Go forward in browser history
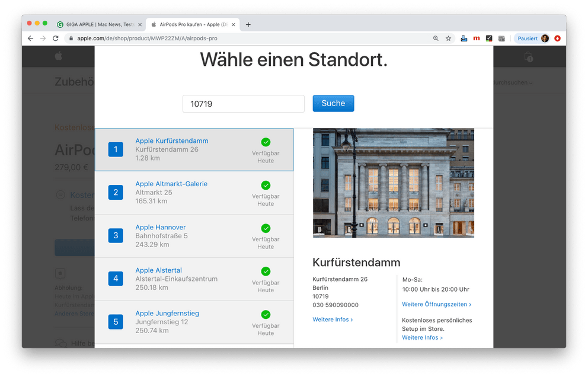Image resolution: width=588 pixels, height=377 pixels. point(43,39)
